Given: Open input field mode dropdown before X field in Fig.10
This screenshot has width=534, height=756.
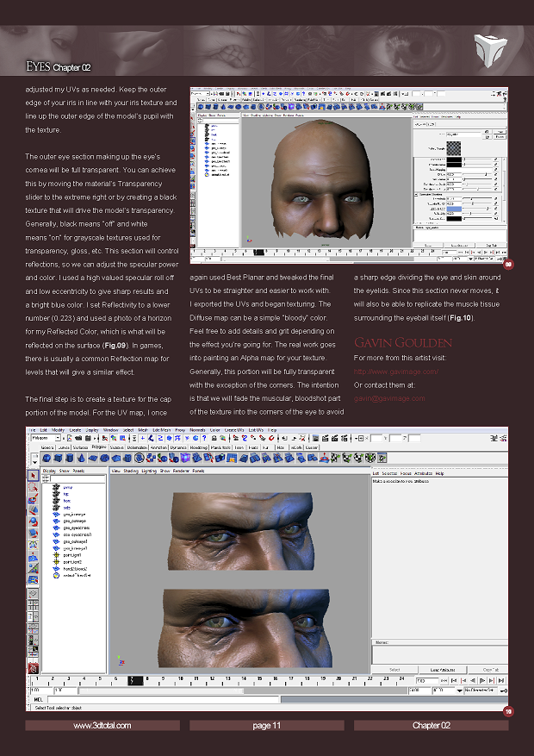Looking at the screenshot, I should (356, 438).
